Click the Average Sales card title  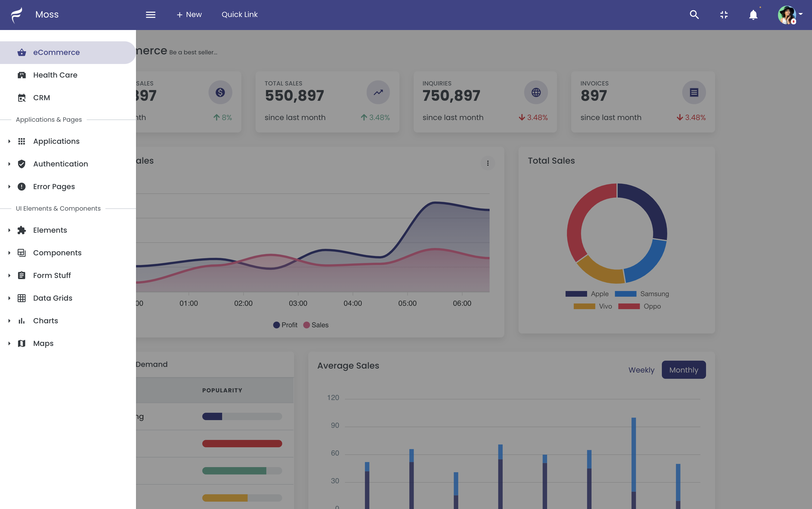(348, 365)
